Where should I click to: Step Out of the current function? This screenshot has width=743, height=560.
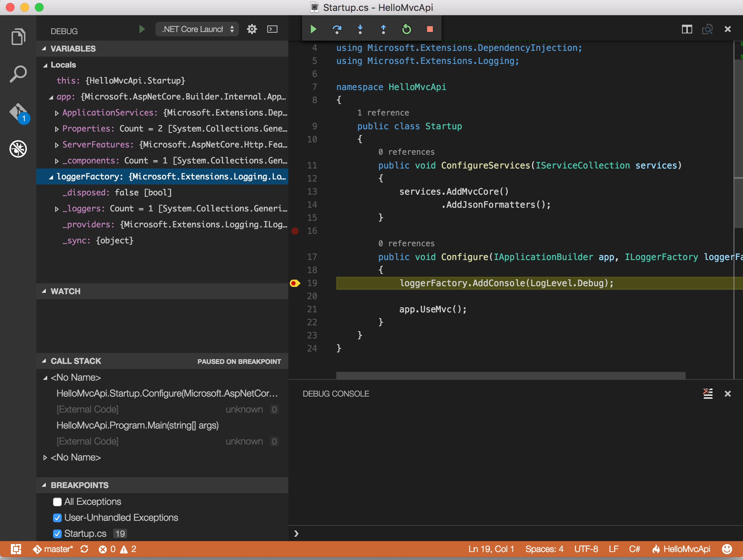tap(383, 29)
